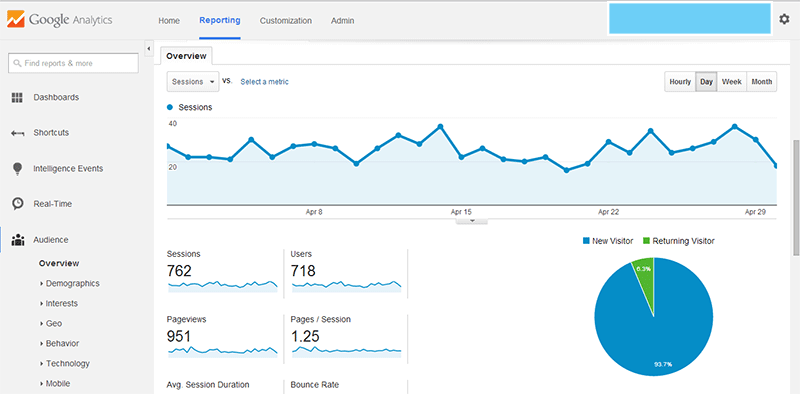The width and height of the screenshot is (800, 394).
Task: Expand the Demographics submenu
Action: (x=72, y=283)
